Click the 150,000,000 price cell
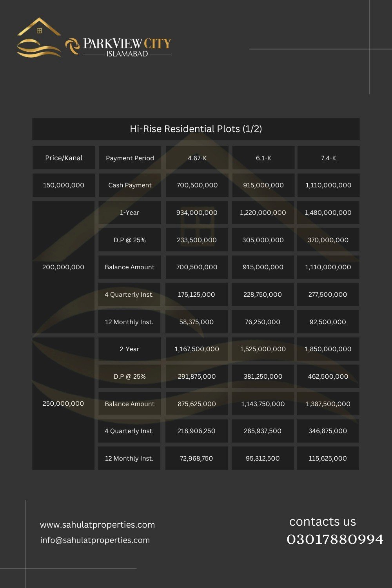The width and height of the screenshot is (392, 588). 64,185
